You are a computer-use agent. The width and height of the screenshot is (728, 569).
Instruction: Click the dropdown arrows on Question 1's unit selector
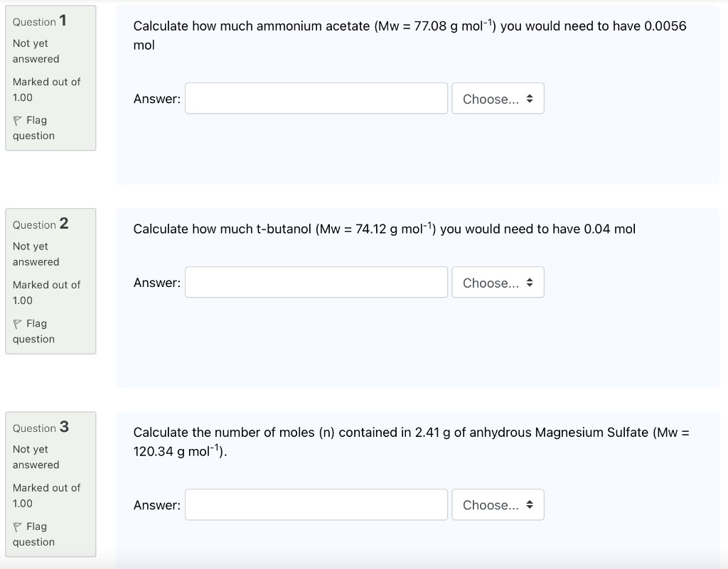[x=531, y=99]
